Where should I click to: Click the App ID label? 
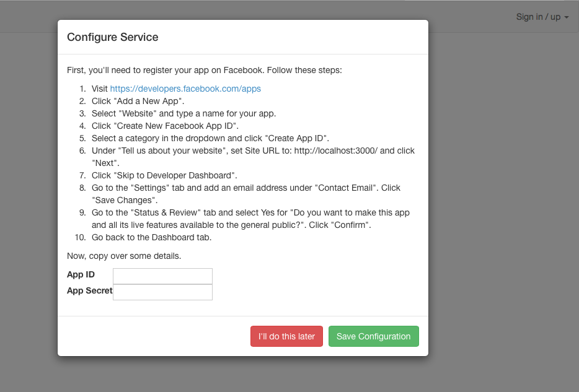(81, 274)
